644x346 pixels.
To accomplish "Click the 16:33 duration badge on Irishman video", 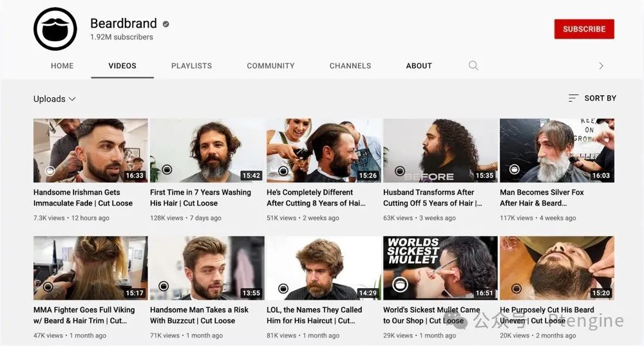I will click(x=135, y=175).
